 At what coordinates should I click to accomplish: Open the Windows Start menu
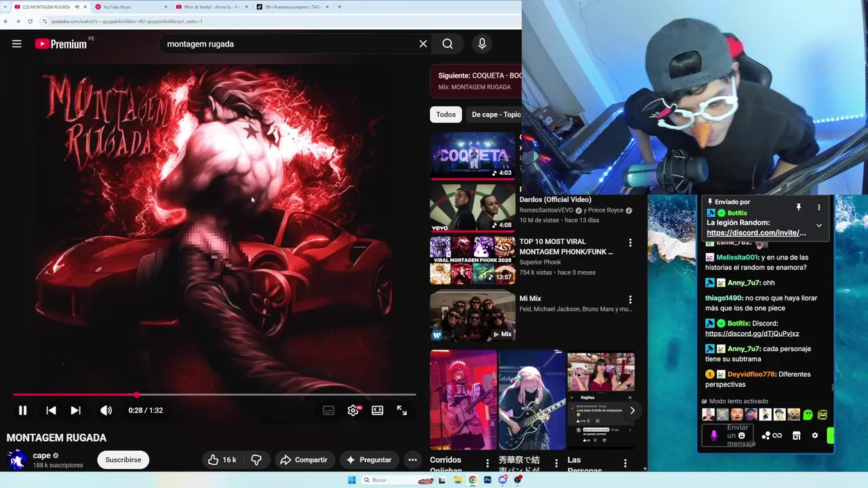click(352, 480)
